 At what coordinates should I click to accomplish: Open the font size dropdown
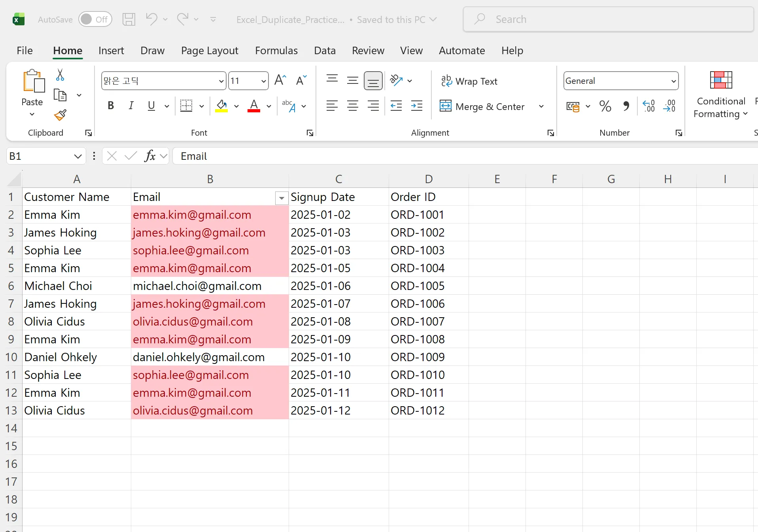tap(263, 81)
